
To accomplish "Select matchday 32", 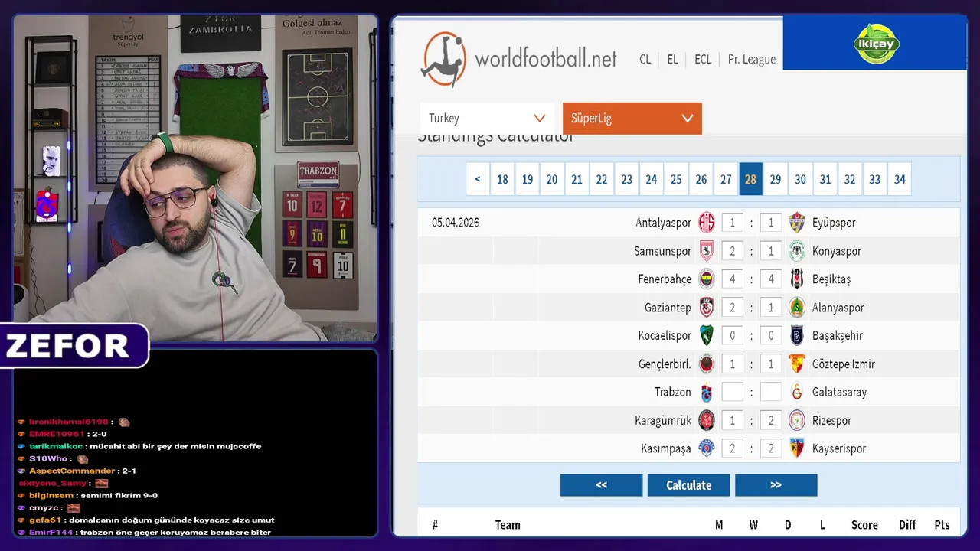I will (850, 179).
